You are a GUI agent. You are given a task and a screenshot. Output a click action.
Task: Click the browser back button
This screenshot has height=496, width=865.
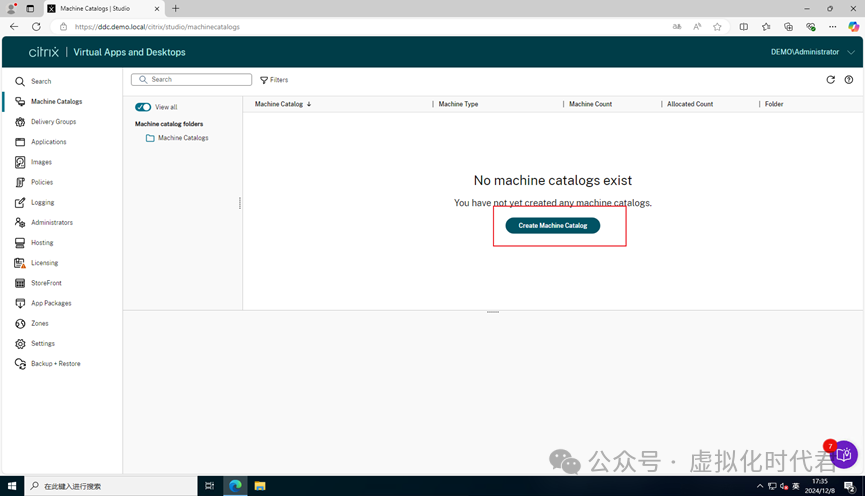(x=14, y=26)
